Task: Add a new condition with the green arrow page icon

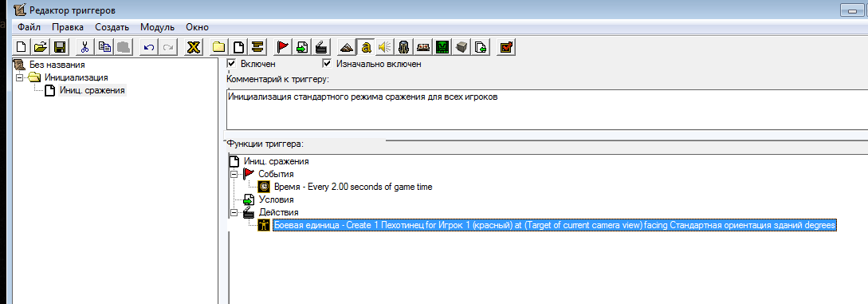Action: (x=302, y=46)
